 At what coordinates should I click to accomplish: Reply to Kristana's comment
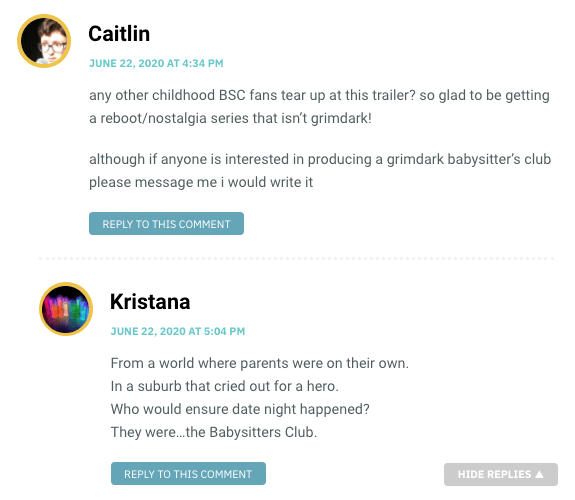click(x=188, y=474)
